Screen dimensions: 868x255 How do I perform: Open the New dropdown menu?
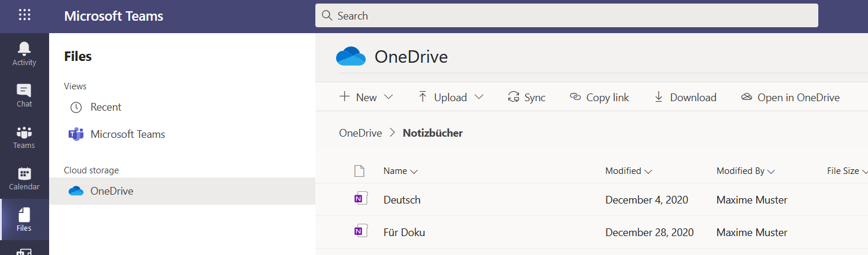click(366, 97)
